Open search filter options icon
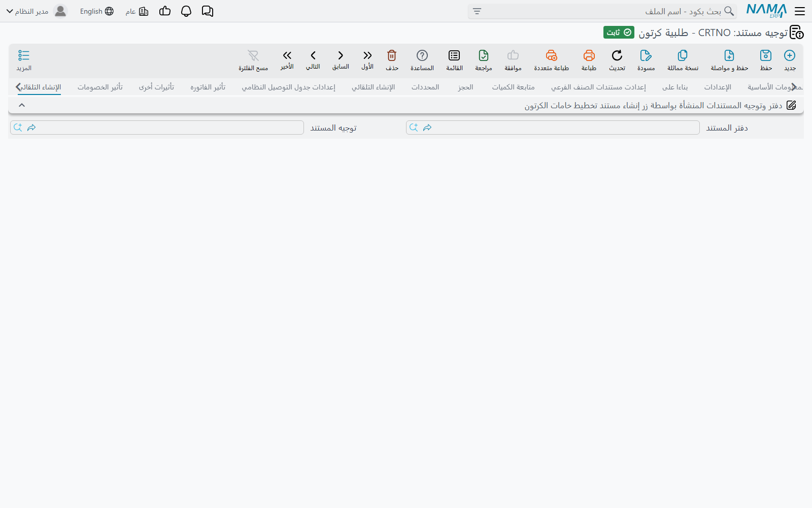 click(x=477, y=11)
